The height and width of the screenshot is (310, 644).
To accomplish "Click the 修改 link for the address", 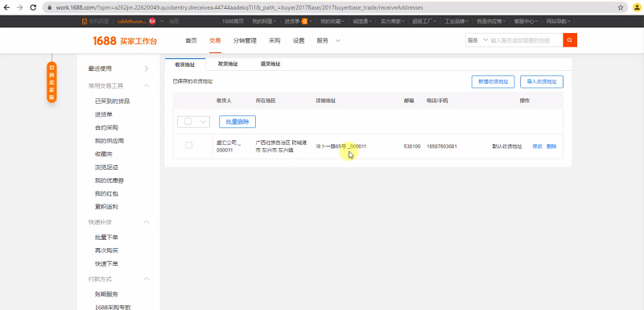I will (x=537, y=147).
